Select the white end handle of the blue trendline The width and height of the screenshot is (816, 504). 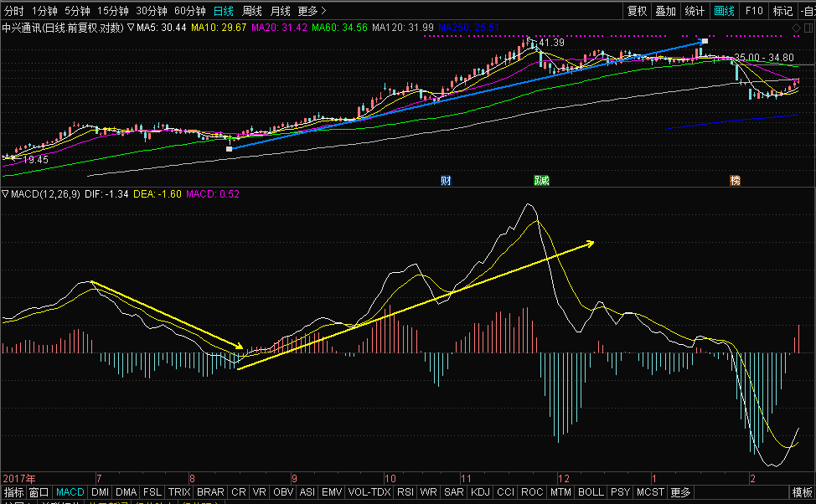(x=705, y=40)
